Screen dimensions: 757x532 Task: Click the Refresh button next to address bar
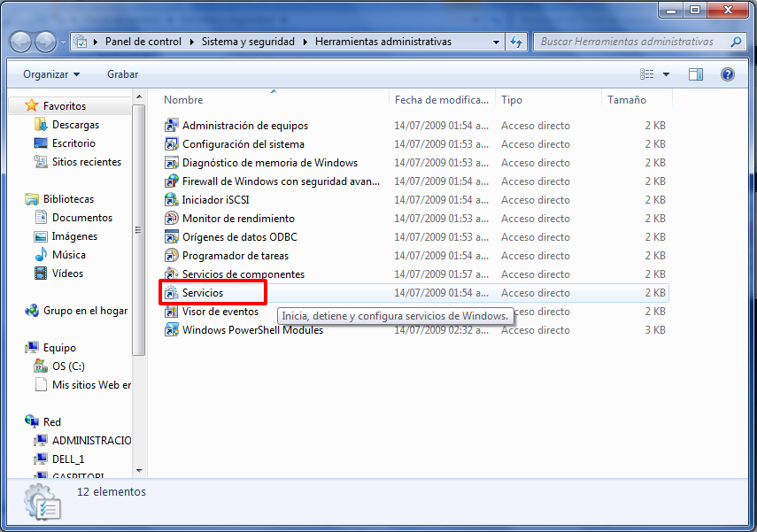point(516,42)
